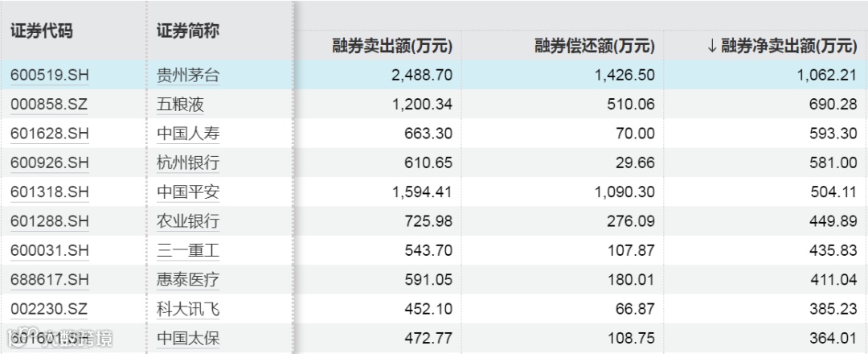This screenshot has height=354, width=868.
Task: Open stock code link 000858.SZ
Action: click(x=49, y=104)
